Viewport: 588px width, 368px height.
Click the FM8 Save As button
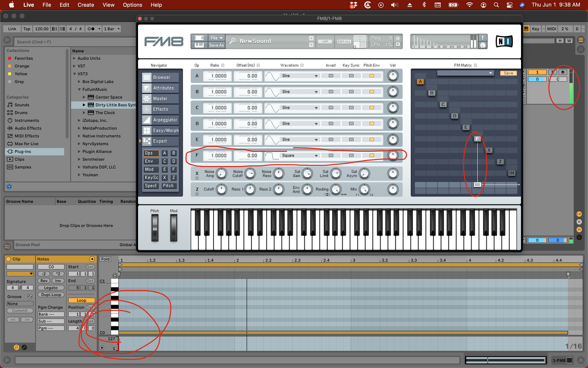pyautogui.click(x=216, y=45)
